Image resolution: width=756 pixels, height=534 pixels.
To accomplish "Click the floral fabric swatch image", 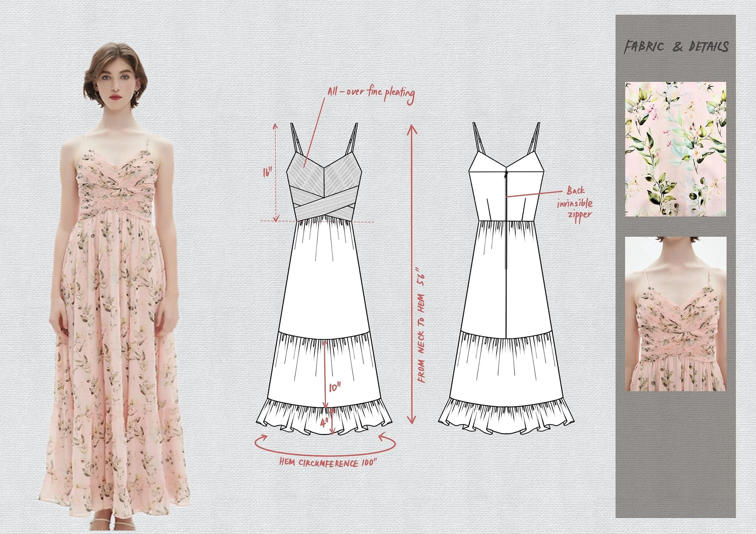I will pos(675,149).
